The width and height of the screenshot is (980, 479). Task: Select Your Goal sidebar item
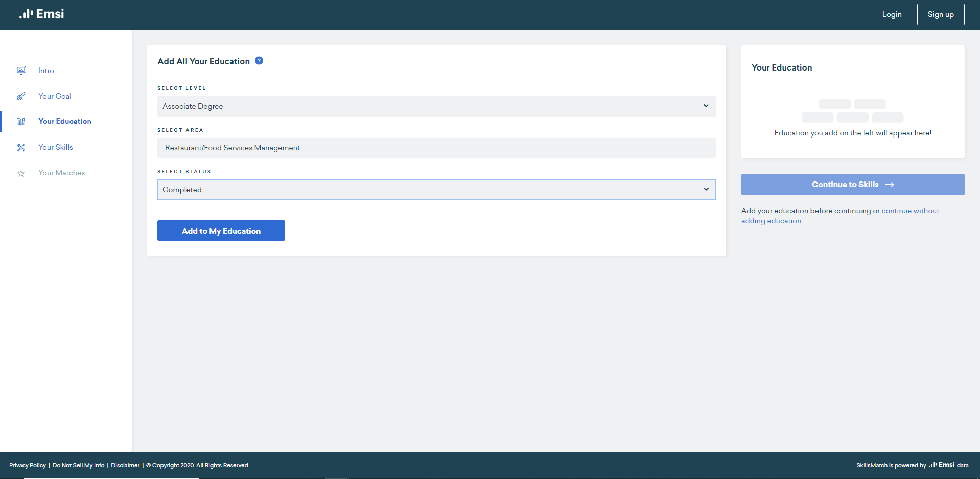(55, 96)
